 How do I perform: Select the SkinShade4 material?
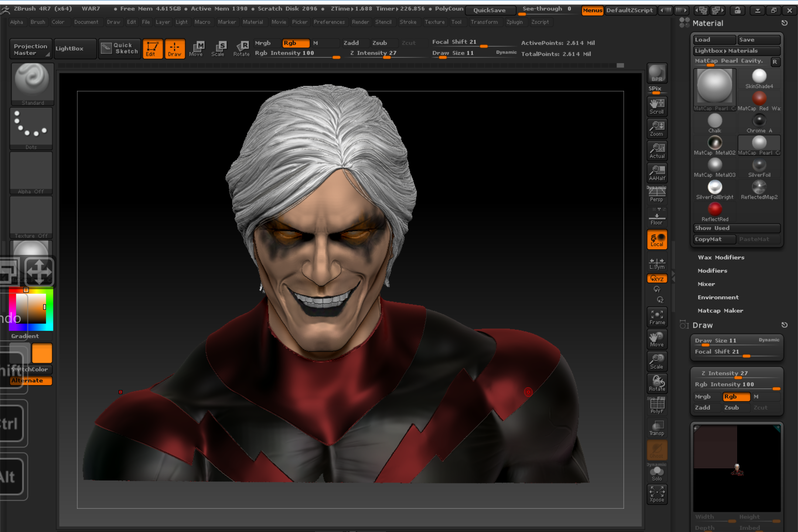tap(759, 79)
